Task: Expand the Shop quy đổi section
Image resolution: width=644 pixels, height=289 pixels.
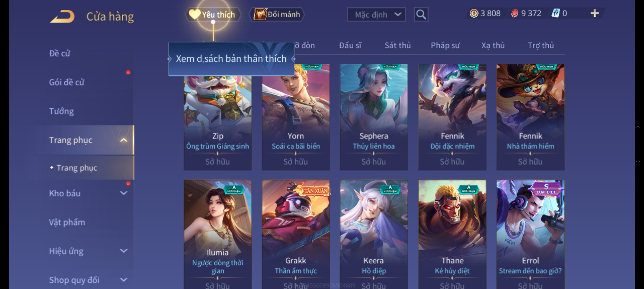Action: 124,280
